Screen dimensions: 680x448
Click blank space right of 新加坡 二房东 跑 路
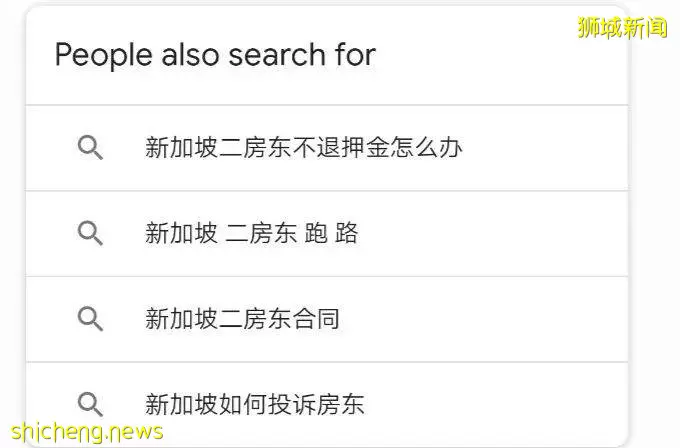tap(490, 233)
